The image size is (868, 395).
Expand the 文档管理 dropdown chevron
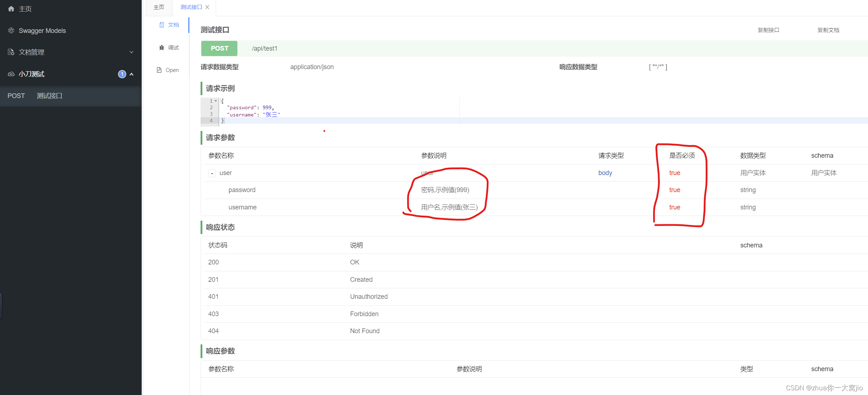click(x=132, y=52)
